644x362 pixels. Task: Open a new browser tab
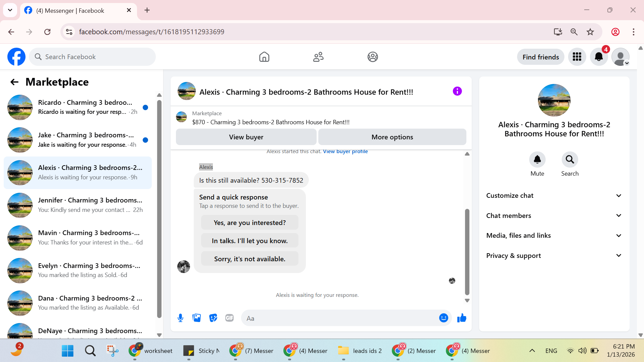pyautogui.click(x=147, y=10)
